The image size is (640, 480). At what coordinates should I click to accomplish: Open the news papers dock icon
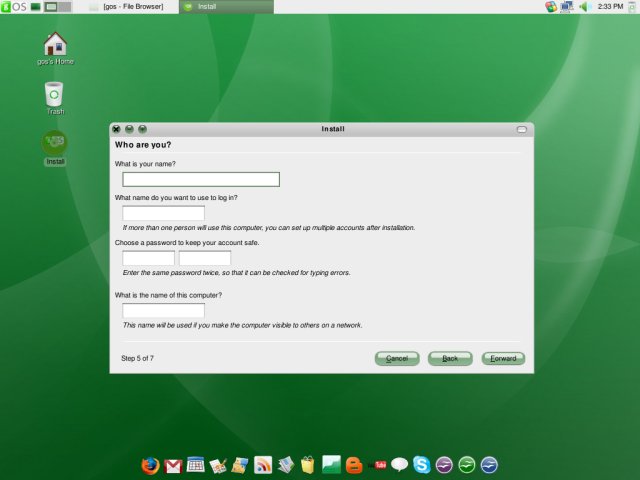click(x=286, y=465)
